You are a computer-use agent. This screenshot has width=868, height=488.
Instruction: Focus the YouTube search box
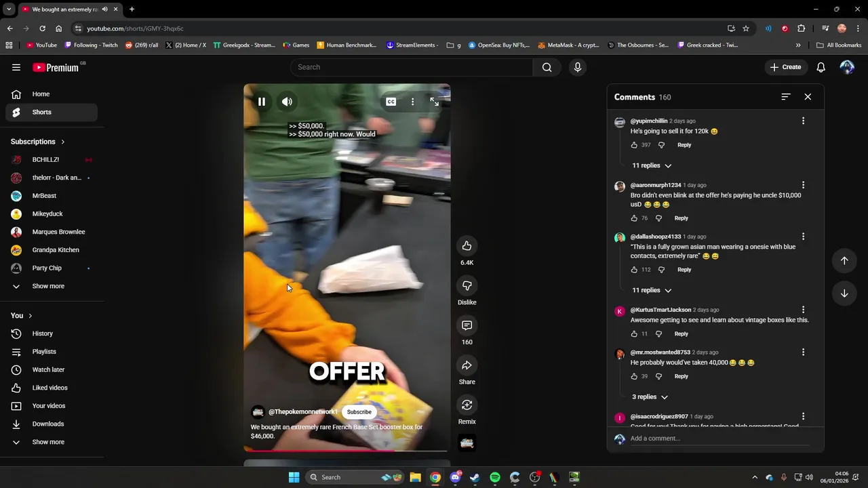pyautogui.click(x=412, y=67)
